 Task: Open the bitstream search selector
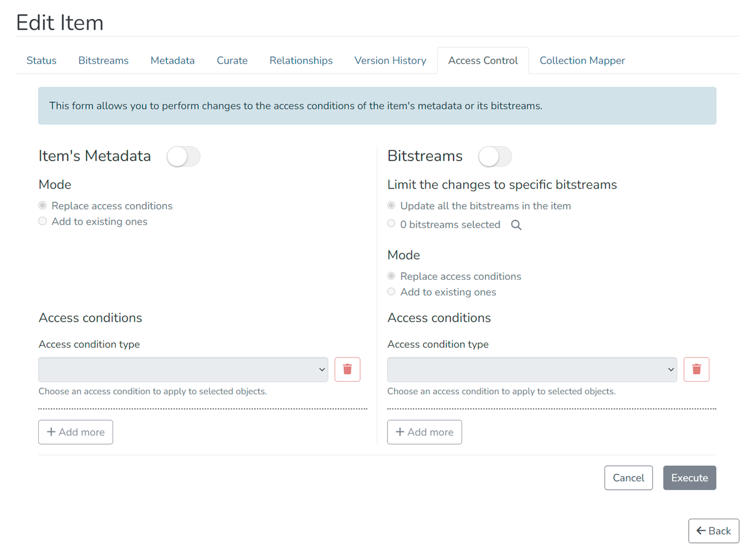click(x=516, y=224)
